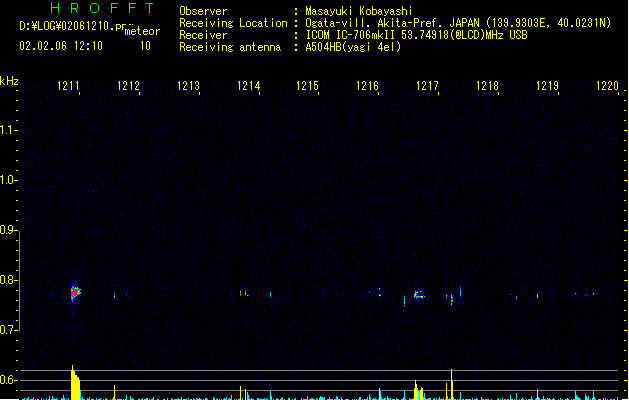The width and height of the screenshot is (629, 400).
Task: Click the HROFFT title text
Action: pos(102,8)
